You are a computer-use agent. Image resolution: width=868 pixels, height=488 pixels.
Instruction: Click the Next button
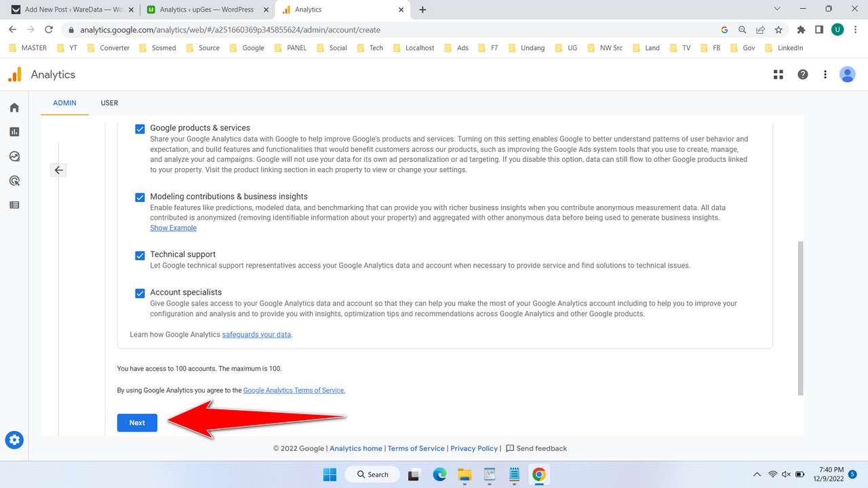[136, 422]
